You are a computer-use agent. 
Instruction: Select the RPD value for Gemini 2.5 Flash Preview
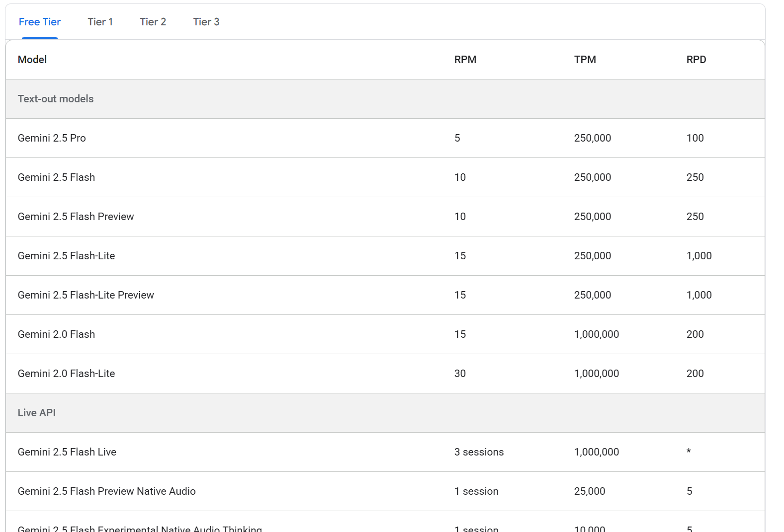(695, 217)
